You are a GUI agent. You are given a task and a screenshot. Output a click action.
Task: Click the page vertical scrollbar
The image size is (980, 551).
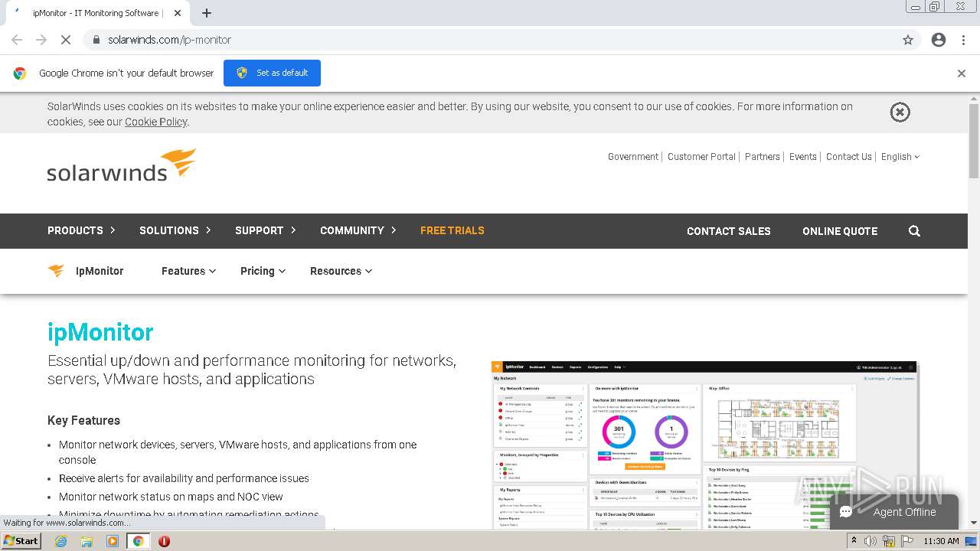pyautogui.click(x=974, y=141)
